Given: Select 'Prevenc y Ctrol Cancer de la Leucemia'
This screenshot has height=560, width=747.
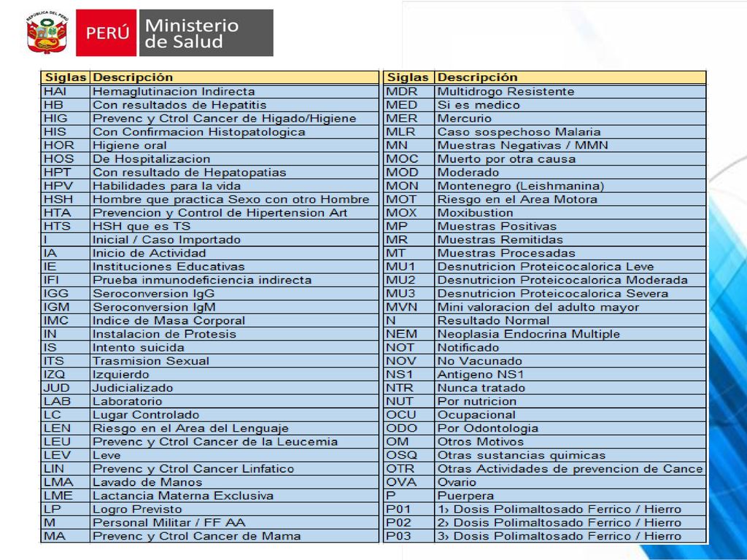Looking at the screenshot, I should click(234, 441).
